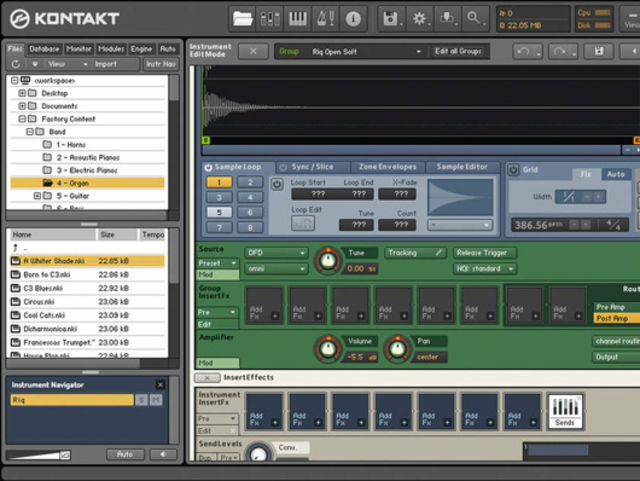Viewport: 640px width, 481px height.
Task: Open the DFD source mode dropdown
Action: pyautogui.click(x=276, y=253)
